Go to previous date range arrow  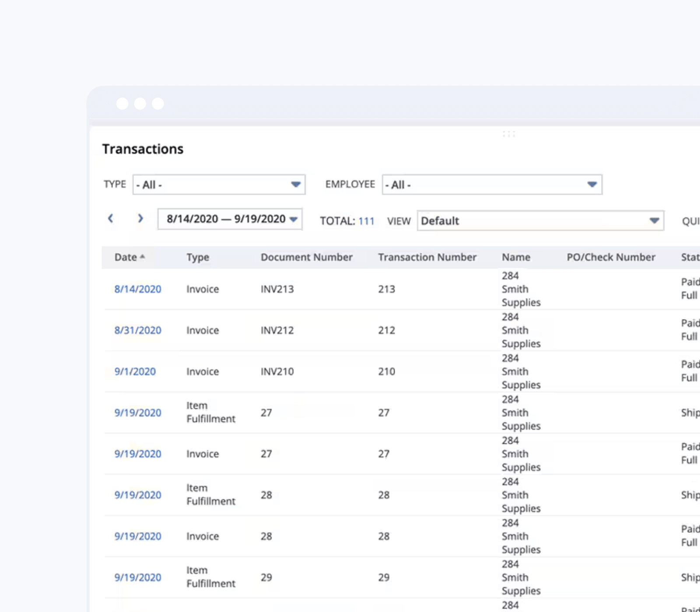click(x=111, y=218)
